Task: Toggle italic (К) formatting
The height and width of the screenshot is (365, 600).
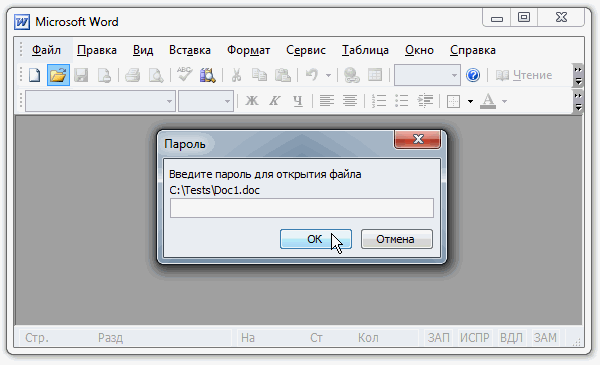Action: (x=274, y=101)
